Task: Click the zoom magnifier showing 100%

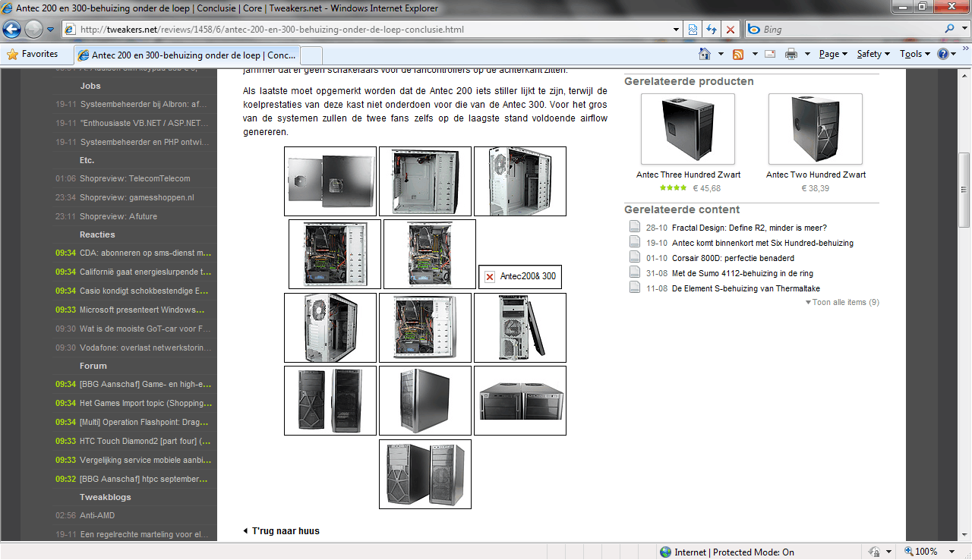Action: (x=909, y=552)
